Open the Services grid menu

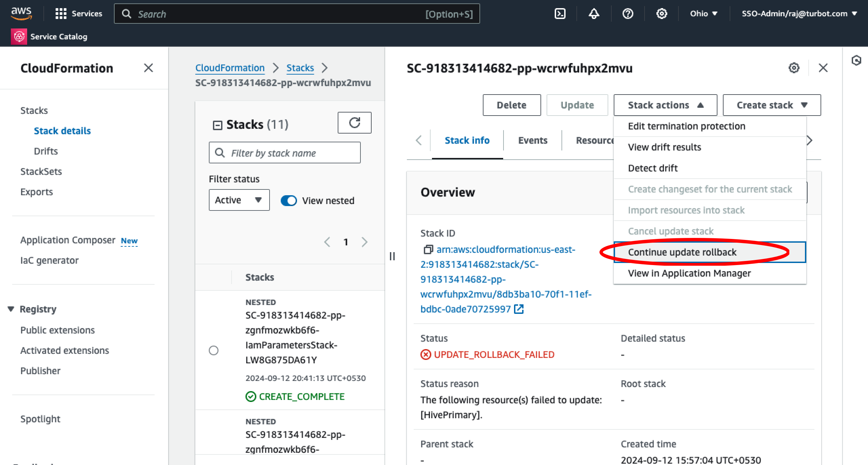click(x=61, y=14)
